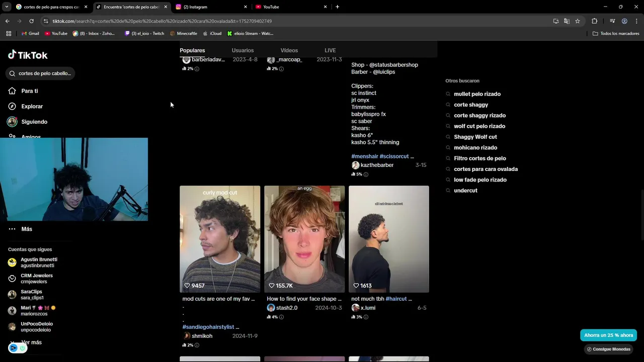This screenshot has width=644, height=362.
Task: Select suggestion 'undercut'
Action: (465, 191)
